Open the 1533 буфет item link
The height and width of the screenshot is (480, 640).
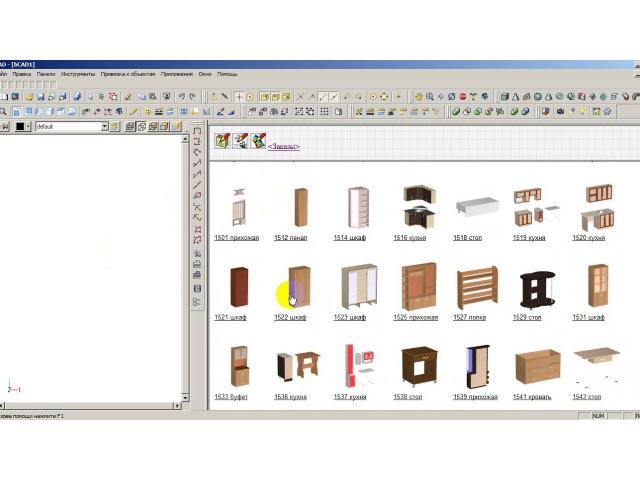(231, 397)
